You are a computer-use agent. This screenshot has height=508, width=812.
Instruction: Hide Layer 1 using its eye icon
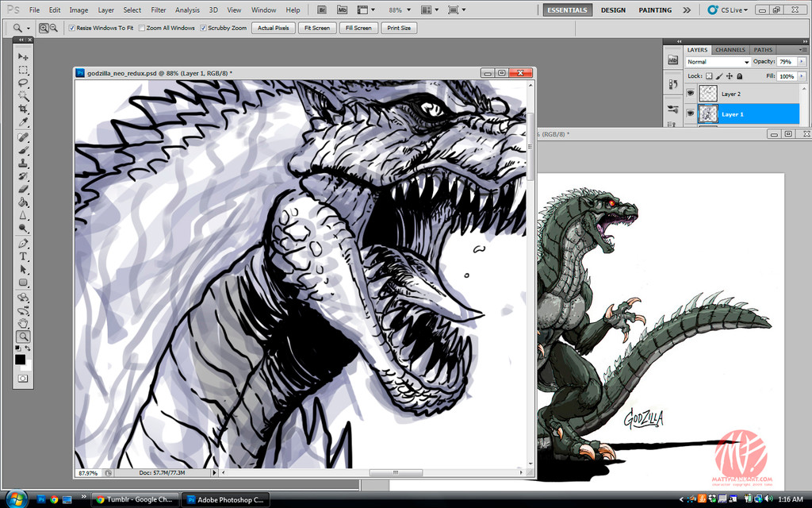point(691,114)
